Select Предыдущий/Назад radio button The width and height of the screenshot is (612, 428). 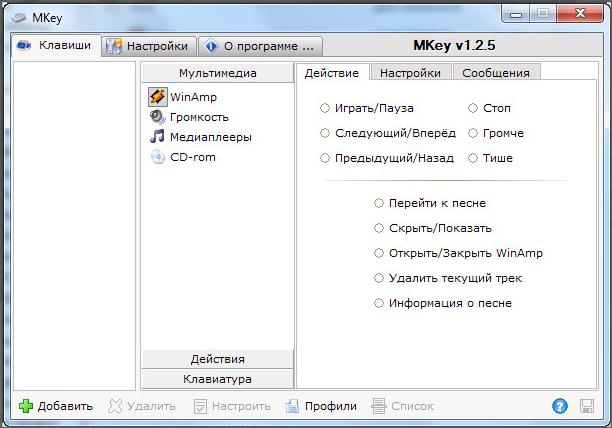tap(325, 158)
